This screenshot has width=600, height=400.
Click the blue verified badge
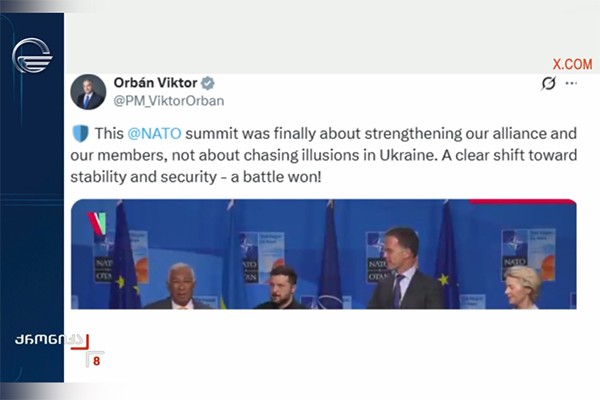[x=208, y=83]
